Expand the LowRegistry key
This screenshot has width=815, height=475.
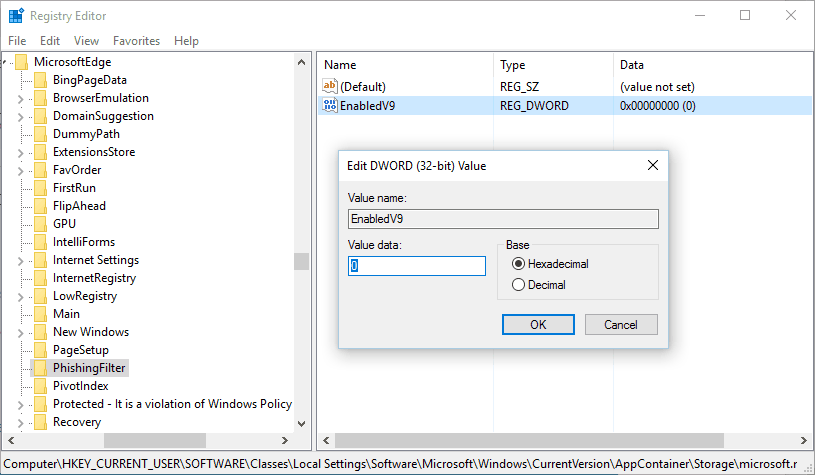pyautogui.click(x=21, y=297)
